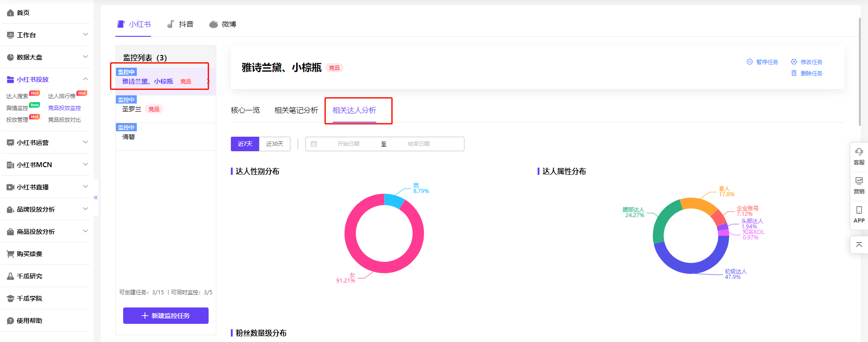Click the 千瓜学院 graduation cap icon
The image size is (868, 342).
(x=10, y=298)
